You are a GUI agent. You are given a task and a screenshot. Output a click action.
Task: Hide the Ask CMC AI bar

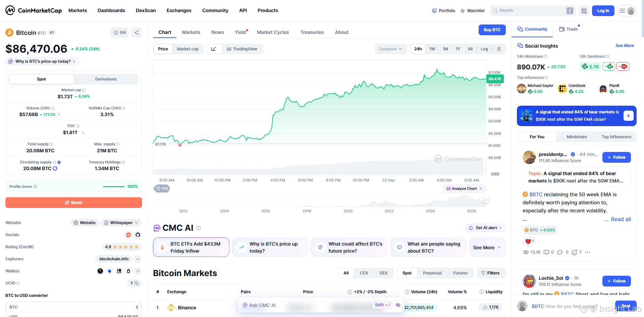coord(398,305)
